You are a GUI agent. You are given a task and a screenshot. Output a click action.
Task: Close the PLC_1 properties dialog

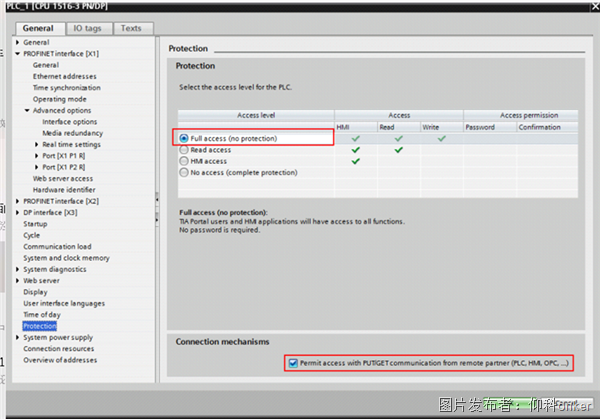coord(595,6)
